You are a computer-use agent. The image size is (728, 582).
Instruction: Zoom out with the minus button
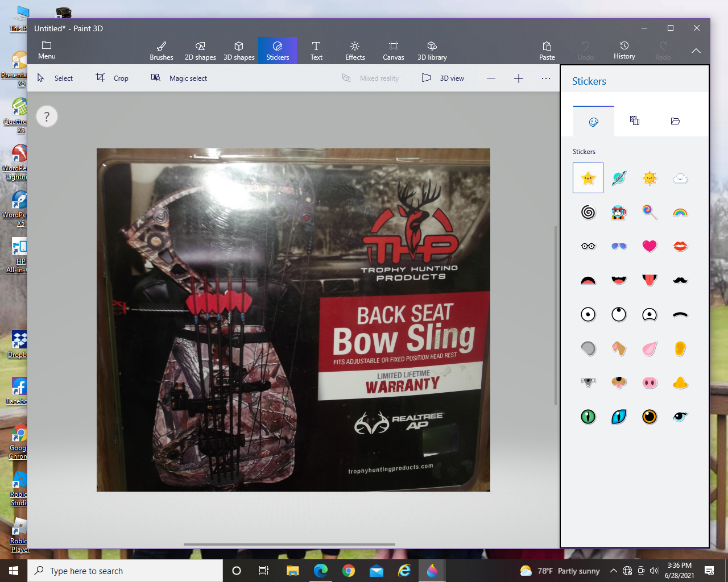click(x=491, y=78)
